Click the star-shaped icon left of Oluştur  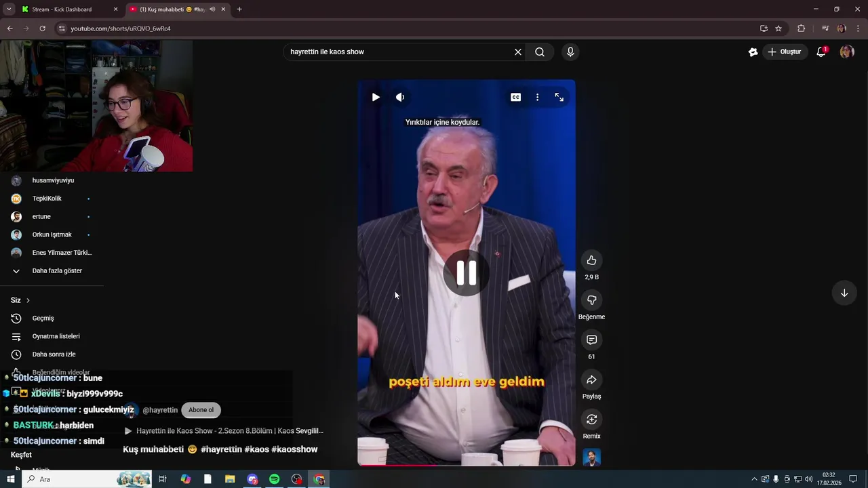pyautogui.click(x=753, y=52)
